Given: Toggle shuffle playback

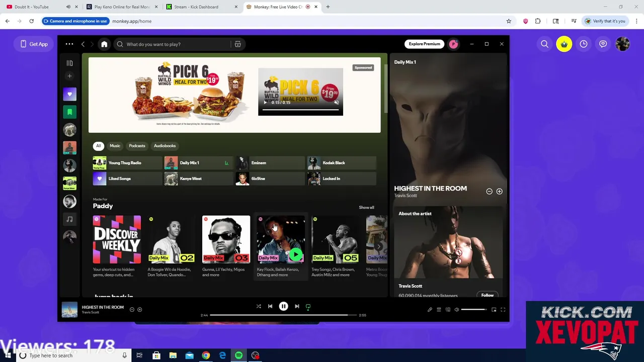Looking at the screenshot, I should [x=259, y=306].
